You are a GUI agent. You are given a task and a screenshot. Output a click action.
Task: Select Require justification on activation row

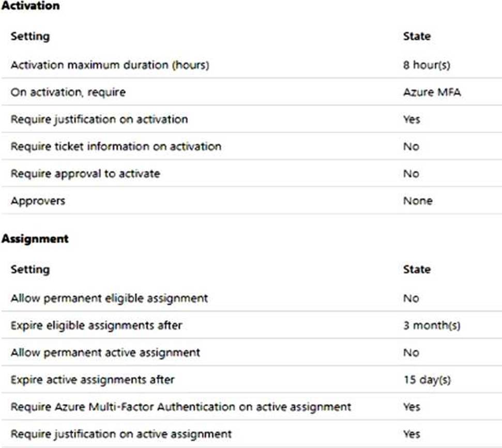point(251,119)
